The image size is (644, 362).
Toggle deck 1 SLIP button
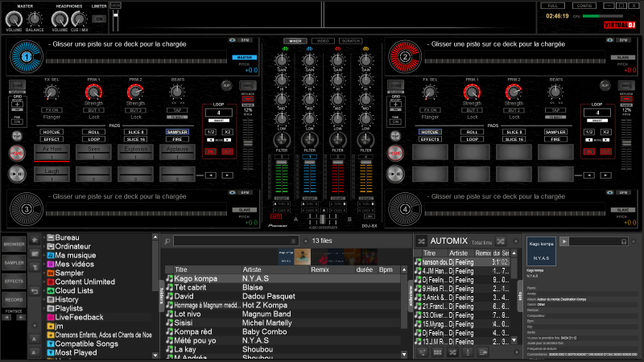pos(227,85)
